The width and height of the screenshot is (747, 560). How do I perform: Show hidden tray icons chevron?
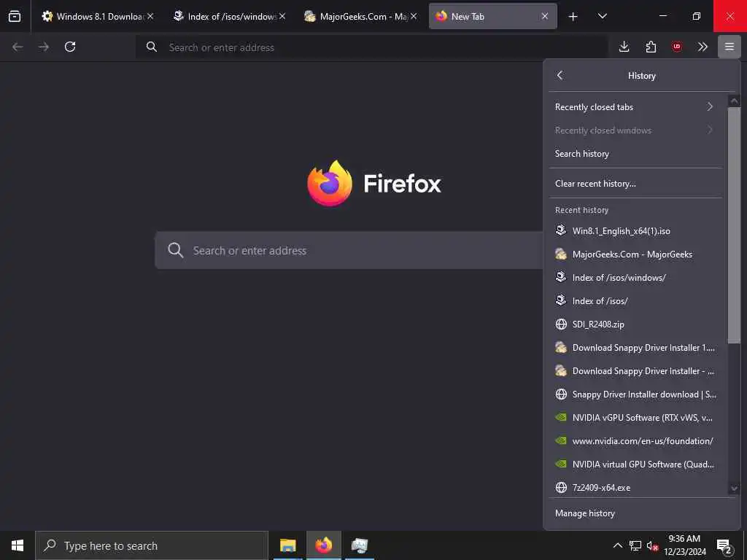pyautogui.click(x=617, y=545)
